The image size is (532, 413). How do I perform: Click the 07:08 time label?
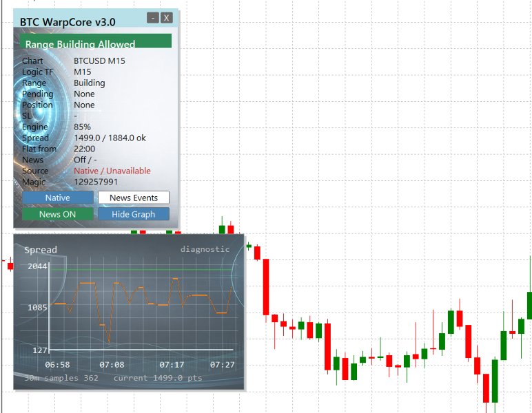tap(112, 365)
